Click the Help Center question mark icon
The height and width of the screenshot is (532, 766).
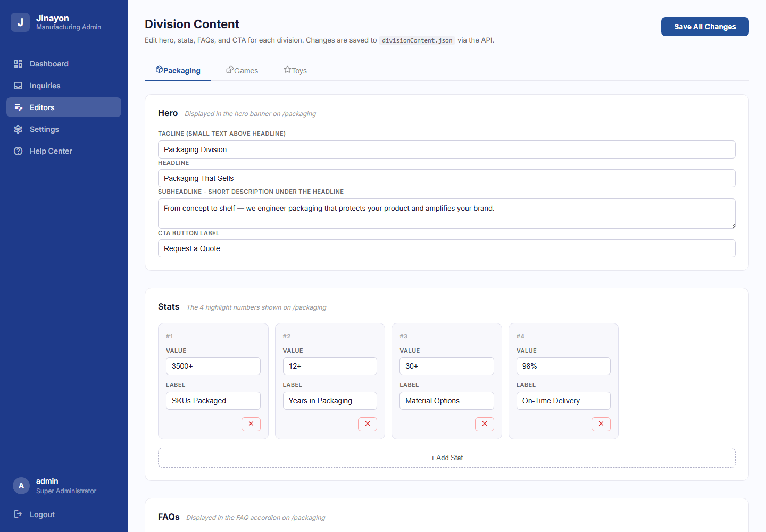(x=18, y=151)
